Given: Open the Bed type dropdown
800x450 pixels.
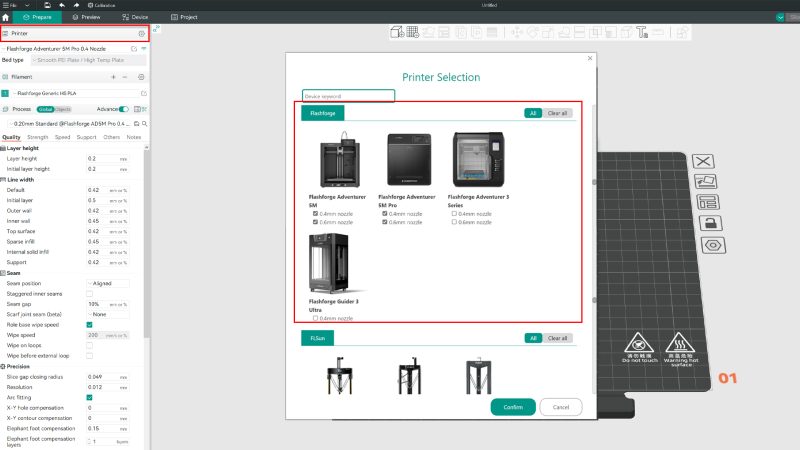Looking at the screenshot, I should [x=88, y=60].
